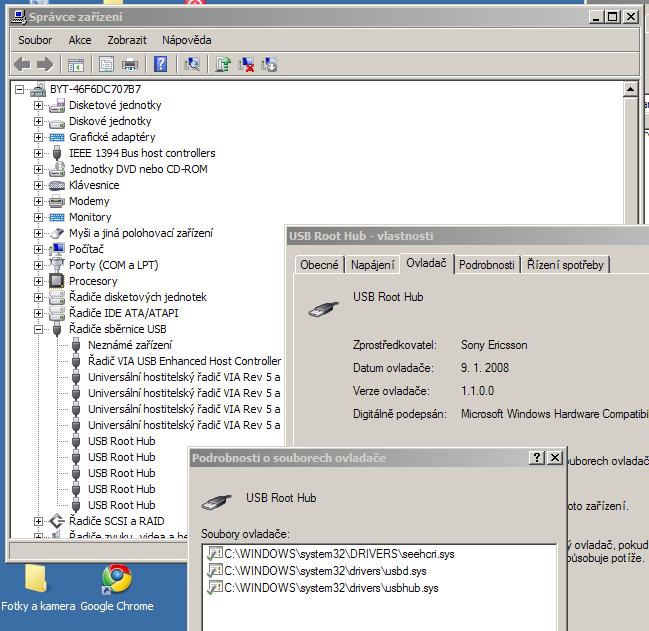Image resolution: width=649 pixels, height=631 pixels.
Task: Expand the Řadiče SCSI a RAID node
Action: tap(39, 521)
